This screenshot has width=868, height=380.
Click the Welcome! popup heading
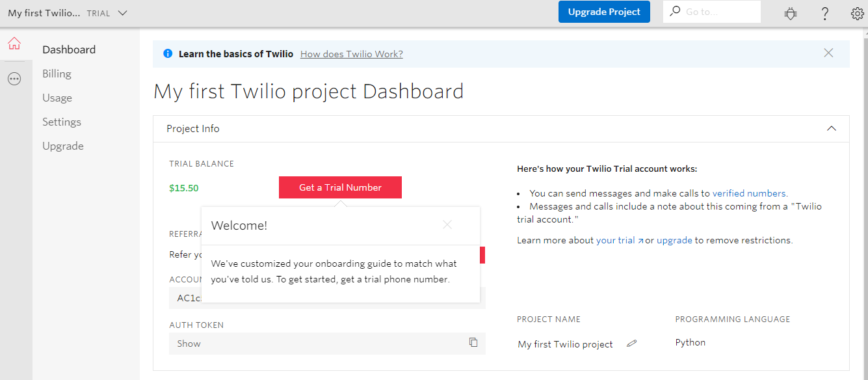point(239,226)
